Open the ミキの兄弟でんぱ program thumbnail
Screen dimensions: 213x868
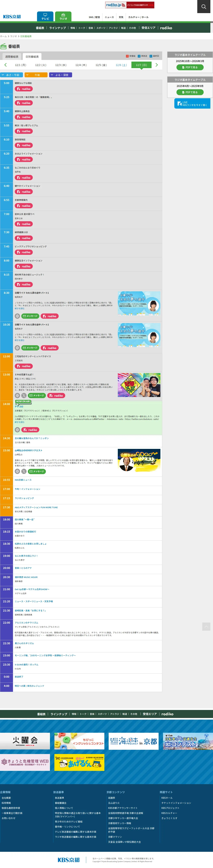click(139, 385)
